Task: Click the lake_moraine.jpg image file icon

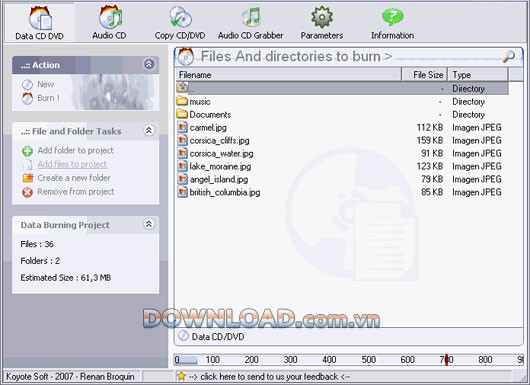Action: coord(182,166)
